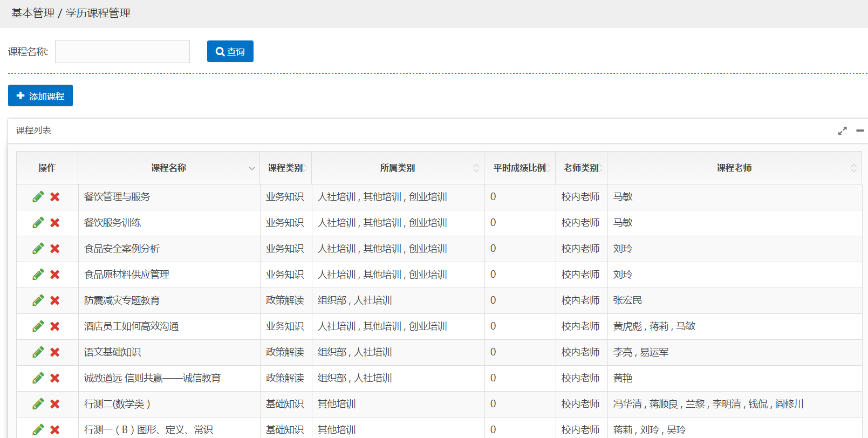Sort the table by 课程类别 column
The height and width of the screenshot is (438, 868).
(x=285, y=168)
